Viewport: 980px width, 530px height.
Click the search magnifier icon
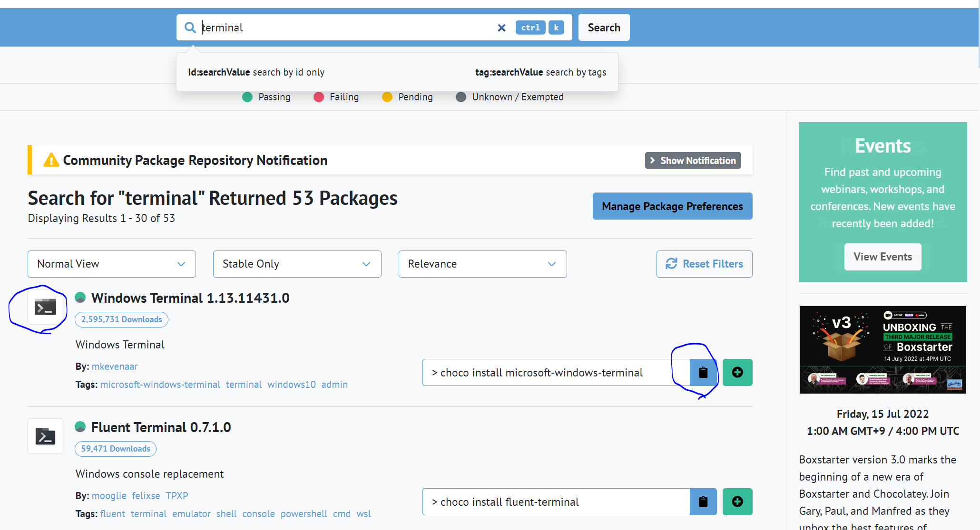pyautogui.click(x=190, y=28)
